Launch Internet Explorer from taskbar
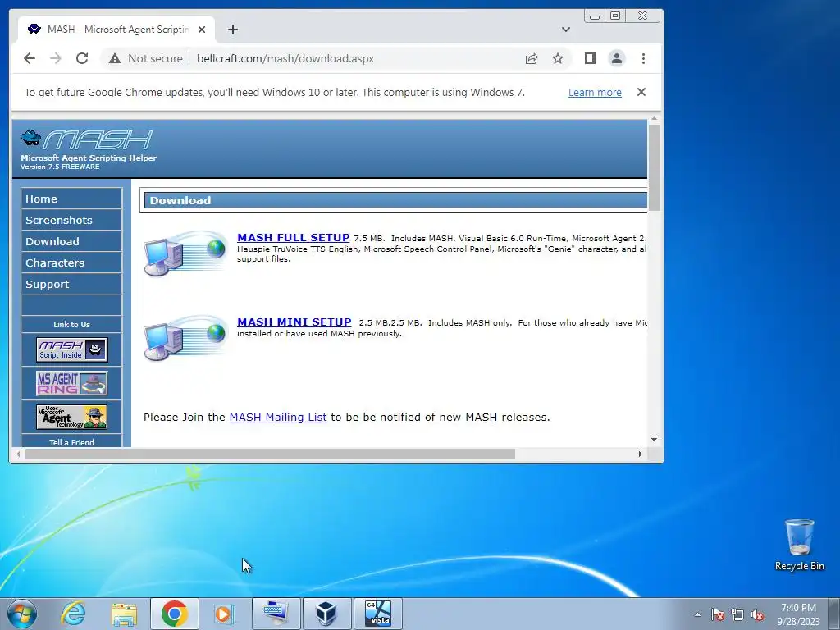This screenshot has width=840, height=630. (x=73, y=614)
